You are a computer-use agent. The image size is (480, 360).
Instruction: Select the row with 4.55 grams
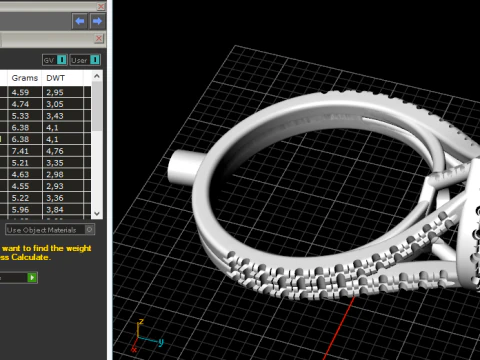coord(45,186)
